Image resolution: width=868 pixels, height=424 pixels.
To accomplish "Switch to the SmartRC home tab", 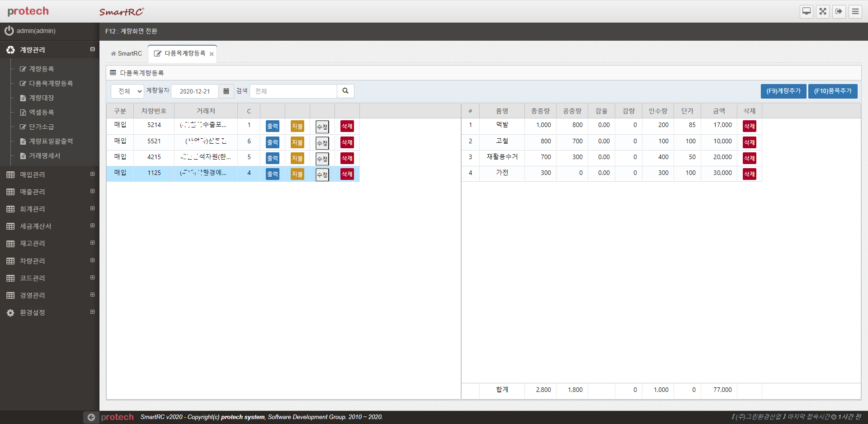I will [x=127, y=53].
